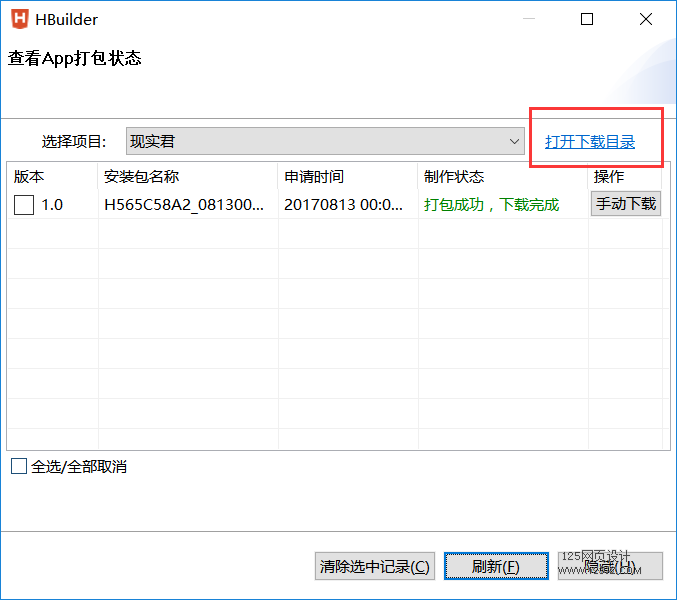Close the HBuilder dialog window
Image resolution: width=677 pixels, height=600 pixels.
[x=645, y=19]
